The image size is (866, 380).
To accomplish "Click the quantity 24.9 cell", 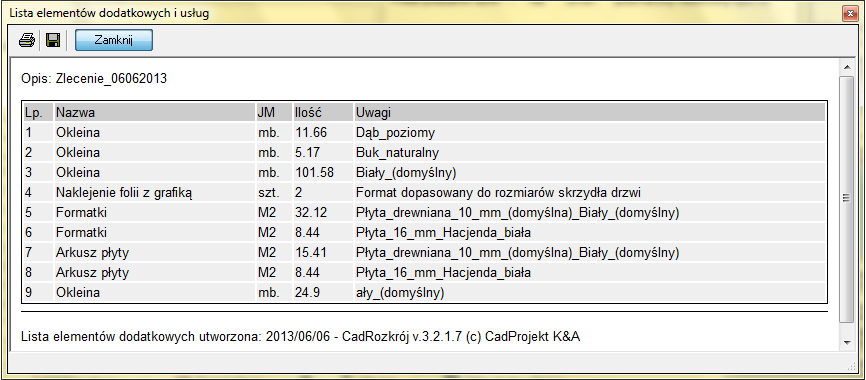I will (323, 293).
